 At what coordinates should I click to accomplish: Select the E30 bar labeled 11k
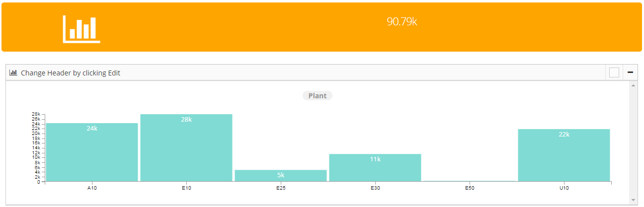tap(375, 168)
